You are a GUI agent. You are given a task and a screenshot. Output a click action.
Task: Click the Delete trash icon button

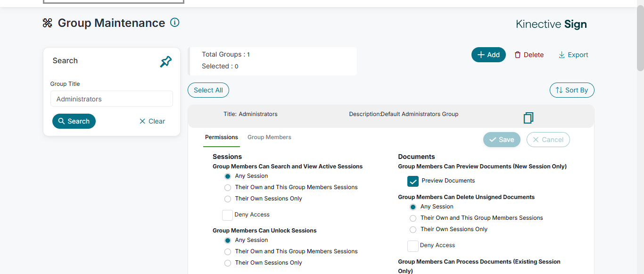point(529,55)
